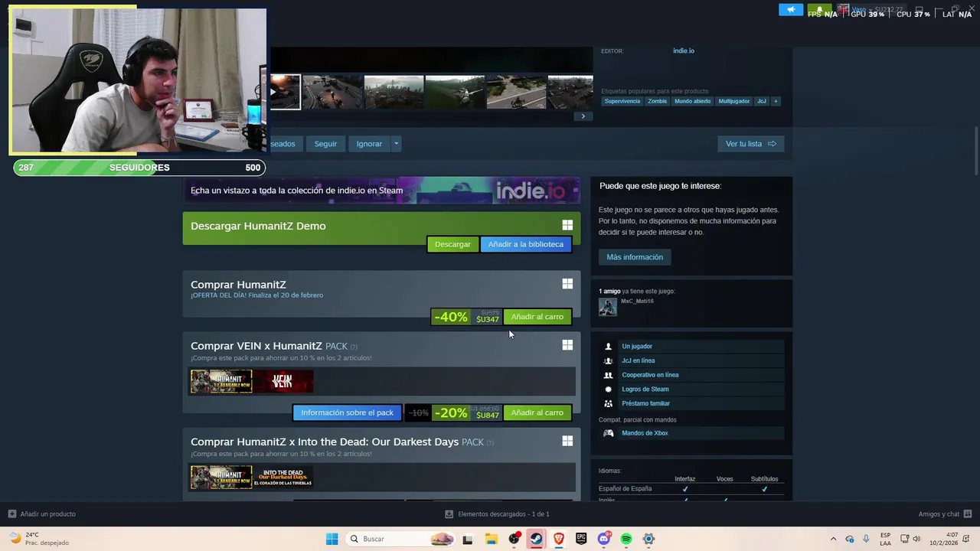Open Información sobre el pack
The width and height of the screenshot is (980, 551).
point(347,412)
